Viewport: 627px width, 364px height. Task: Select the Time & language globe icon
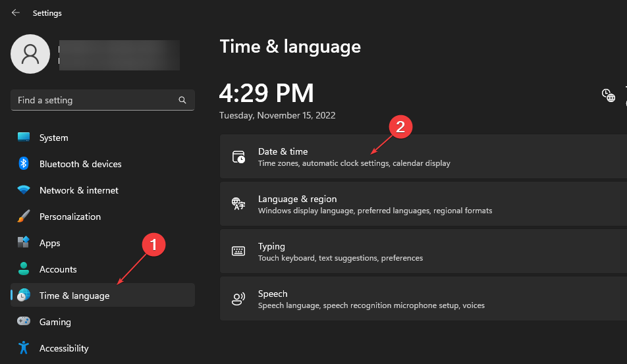pos(24,295)
